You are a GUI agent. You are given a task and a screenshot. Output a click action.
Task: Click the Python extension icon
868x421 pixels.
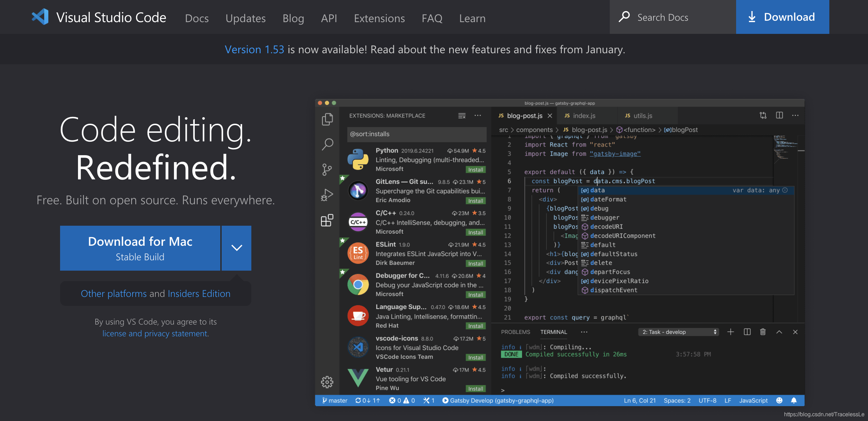358,159
